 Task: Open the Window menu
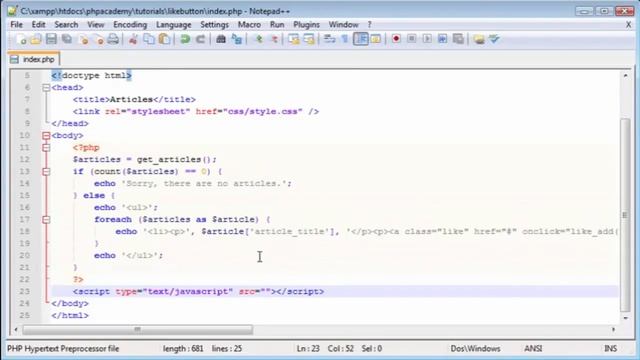[343, 24]
